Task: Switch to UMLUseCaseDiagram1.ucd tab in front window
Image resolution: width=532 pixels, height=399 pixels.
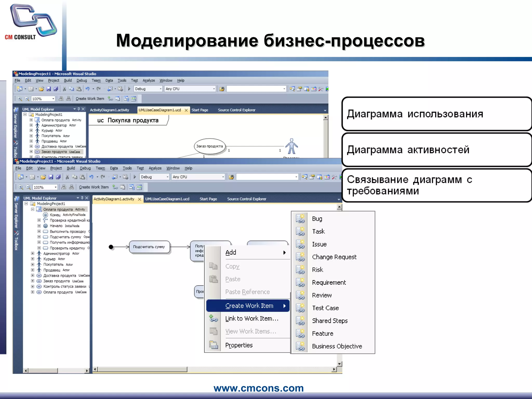Action: 167,199
